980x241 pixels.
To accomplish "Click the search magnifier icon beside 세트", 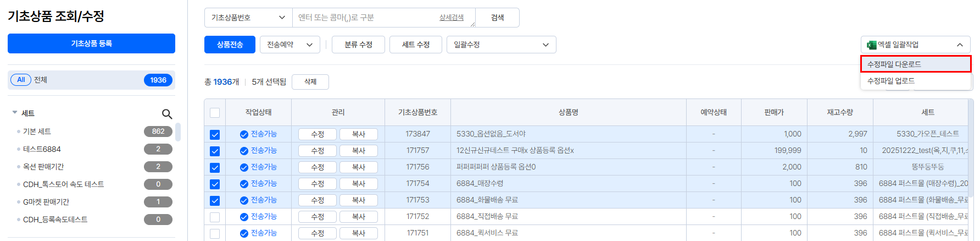I will pyautogui.click(x=167, y=114).
